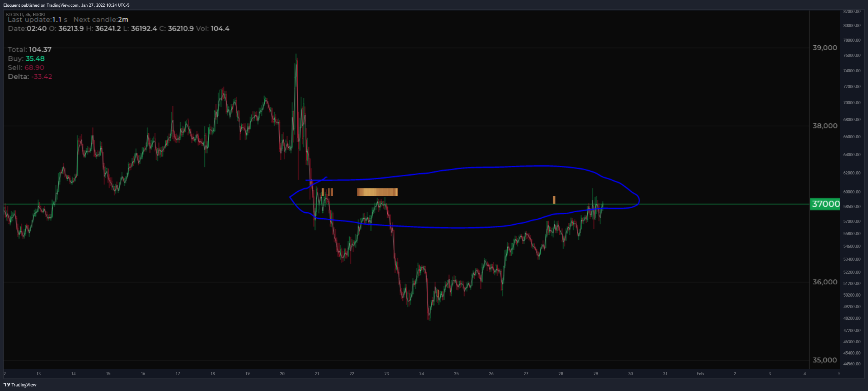The width and height of the screenshot is (868, 391).
Task: Click the 'Next candle:2m' readout
Action: pos(101,20)
